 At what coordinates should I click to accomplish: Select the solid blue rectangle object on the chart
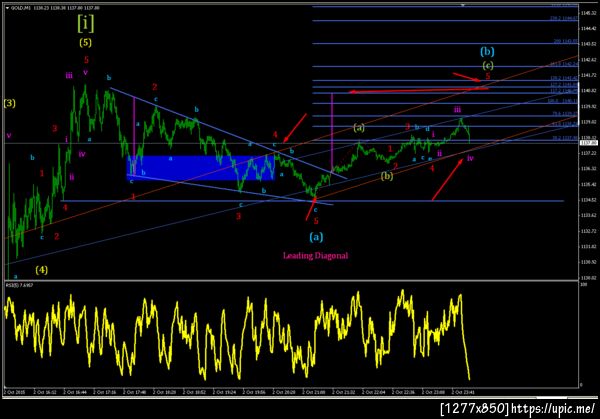point(201,168)
